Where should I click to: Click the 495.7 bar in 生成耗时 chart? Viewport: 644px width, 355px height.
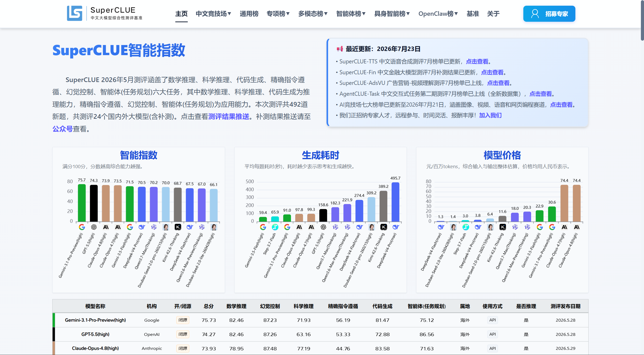click(x=395, y=202)
